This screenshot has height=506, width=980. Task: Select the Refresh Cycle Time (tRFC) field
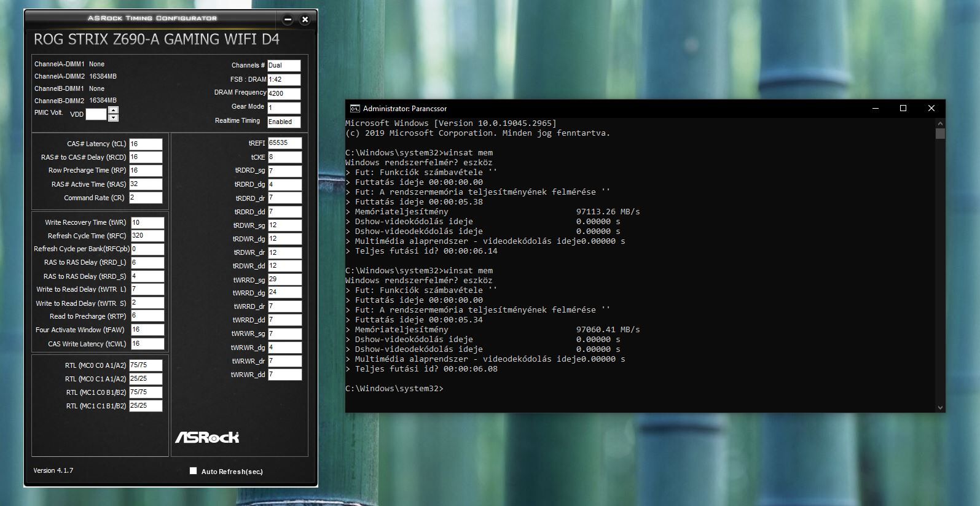tap(147, 236)
